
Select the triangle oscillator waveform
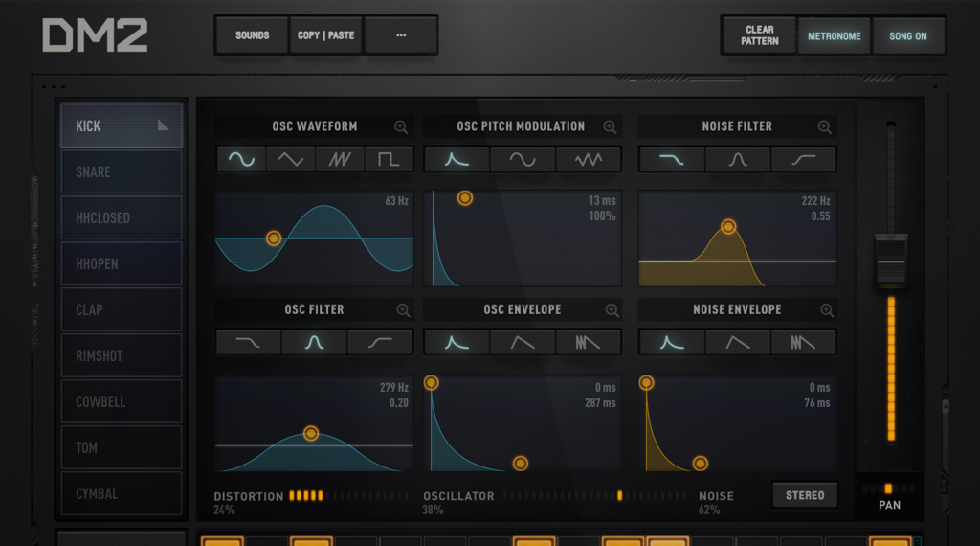(x=290, y=159)
